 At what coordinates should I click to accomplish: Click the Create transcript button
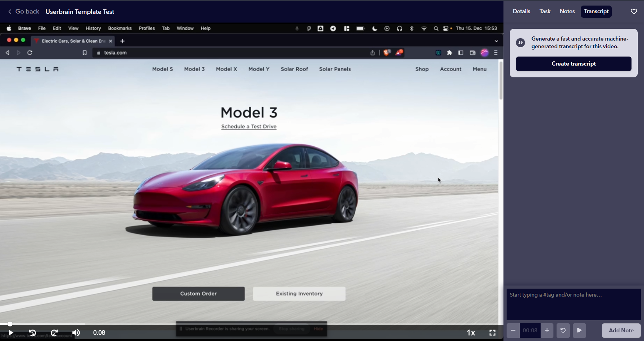[574, 64]
